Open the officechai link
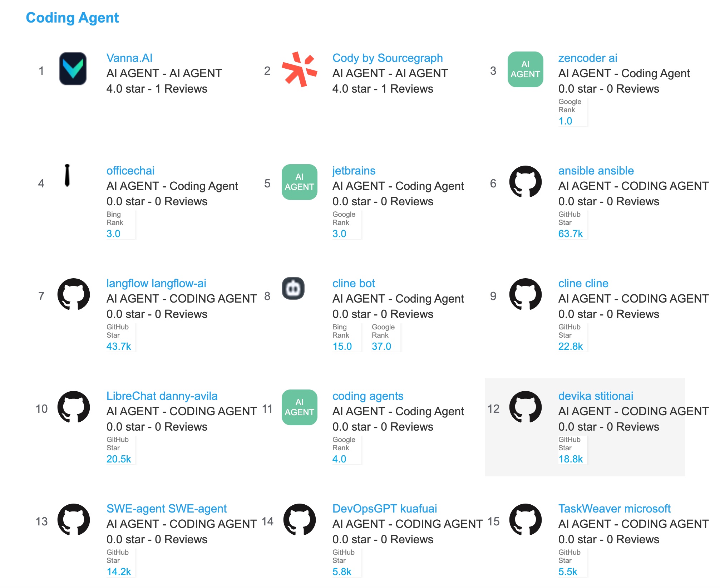 point(130,171)
